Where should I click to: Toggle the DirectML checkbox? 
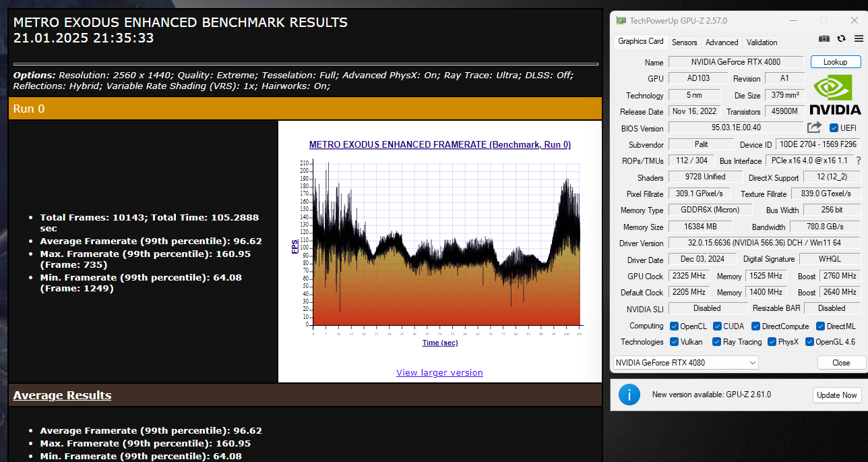click(820, 326)
